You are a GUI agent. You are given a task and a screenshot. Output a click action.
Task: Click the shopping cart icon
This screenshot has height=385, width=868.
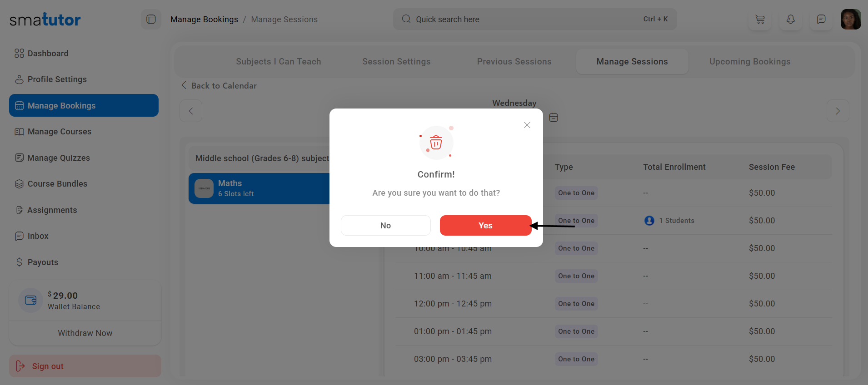pyautogui.click(x=760, y=19)
